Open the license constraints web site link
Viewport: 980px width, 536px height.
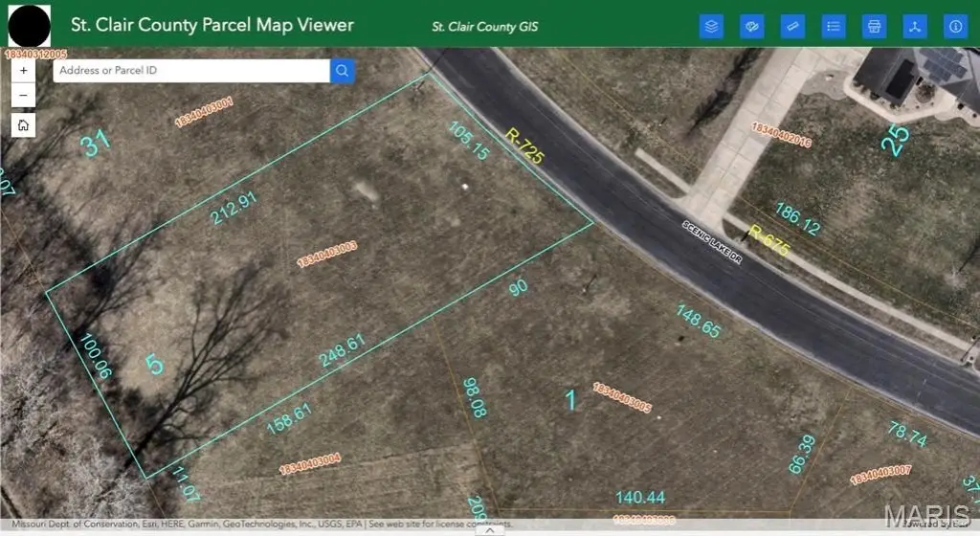tap(440, 524)
